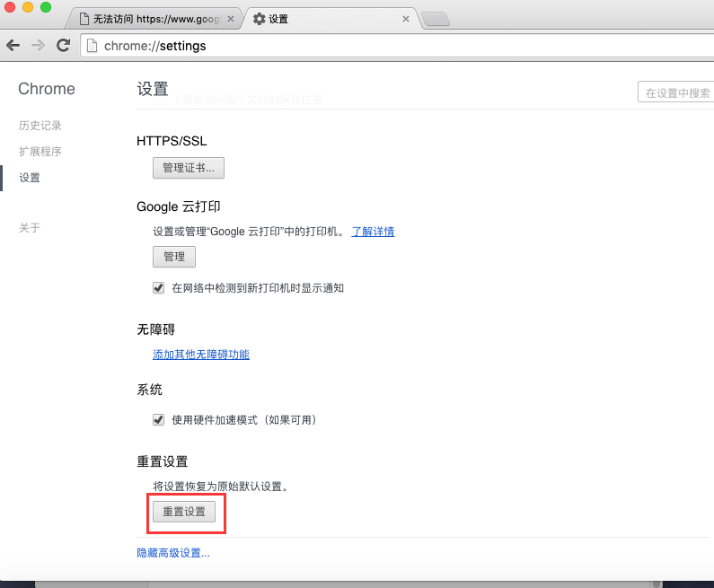Reload the page with refresh icon
Viewport: 714px width, 588px height.
[63, 45]
